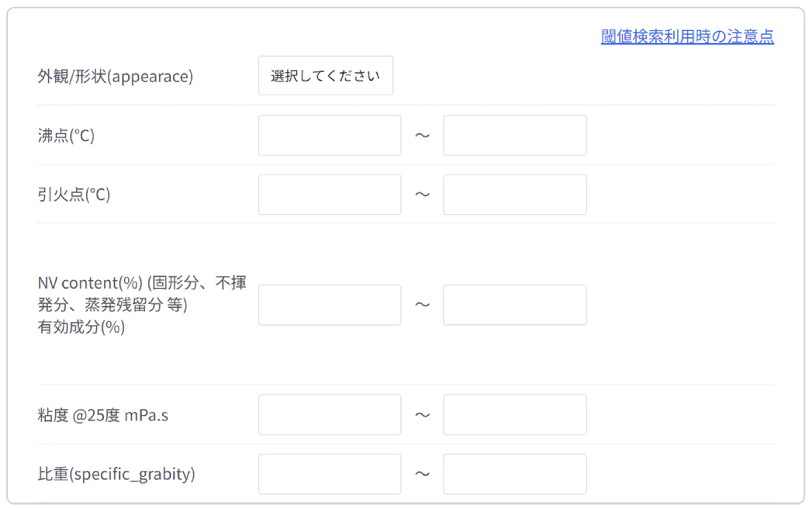Select the NV content maximum input box

point(515,305)
